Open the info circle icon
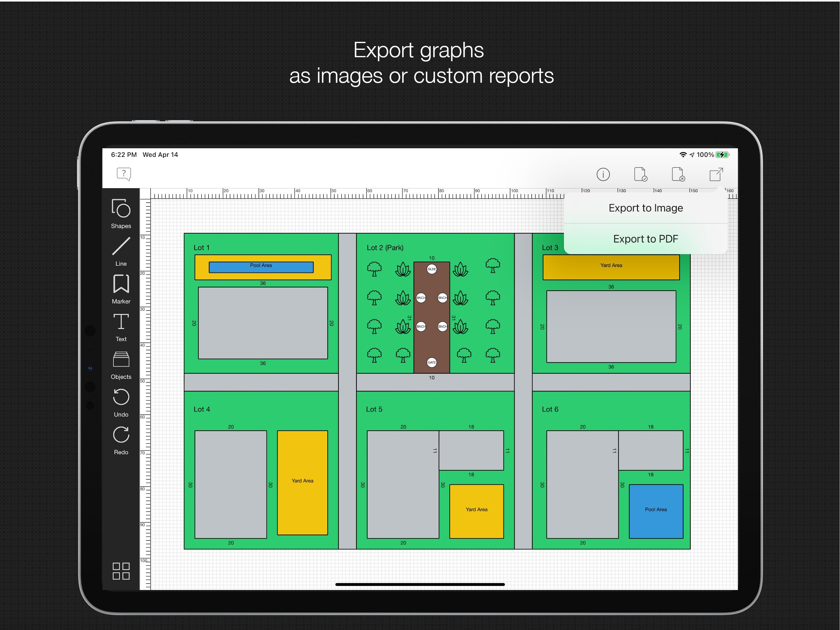Screen dimensions: 840x630 coord(603,174)
